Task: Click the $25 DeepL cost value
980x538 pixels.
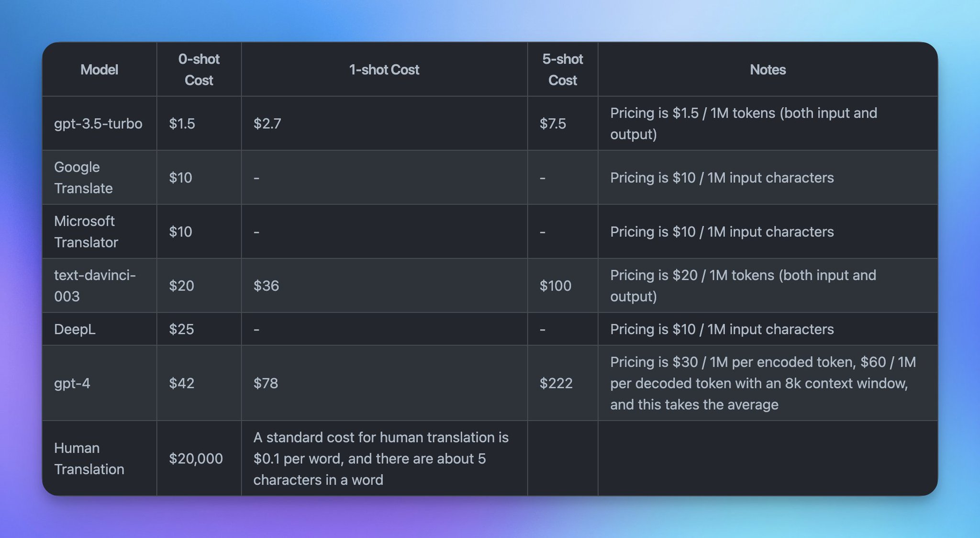Action: pyautogui.click(x=181, y=329)
